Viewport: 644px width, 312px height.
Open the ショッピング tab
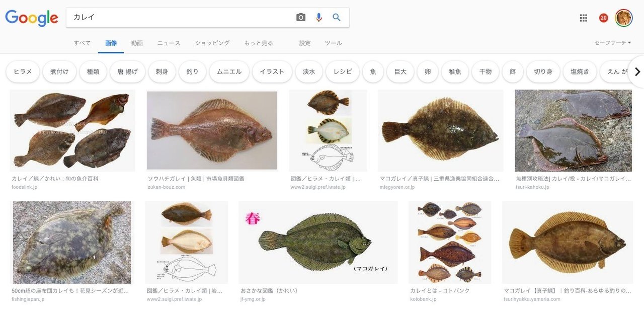[x=212, y=43]
